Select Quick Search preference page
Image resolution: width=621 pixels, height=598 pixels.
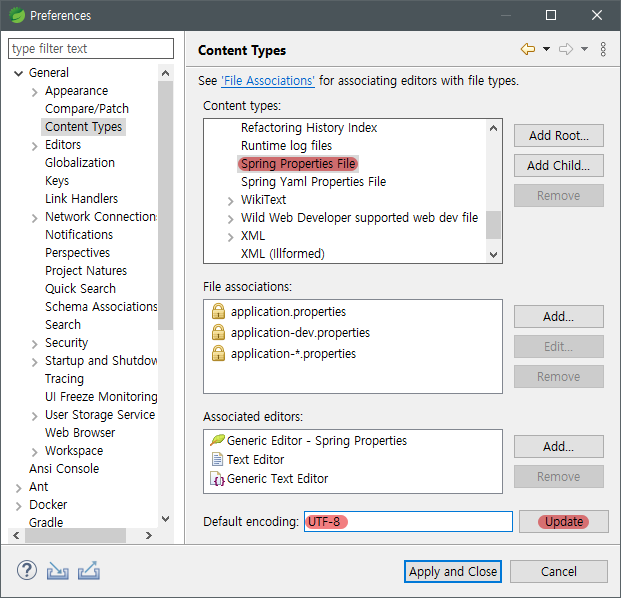click(80, 289)
